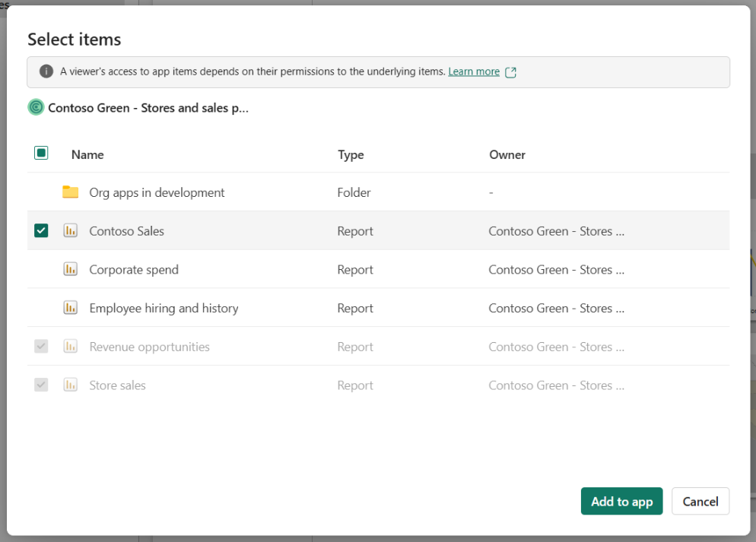
Task: Click the Revenue opportunities report icon
Action: pos(70,346)
